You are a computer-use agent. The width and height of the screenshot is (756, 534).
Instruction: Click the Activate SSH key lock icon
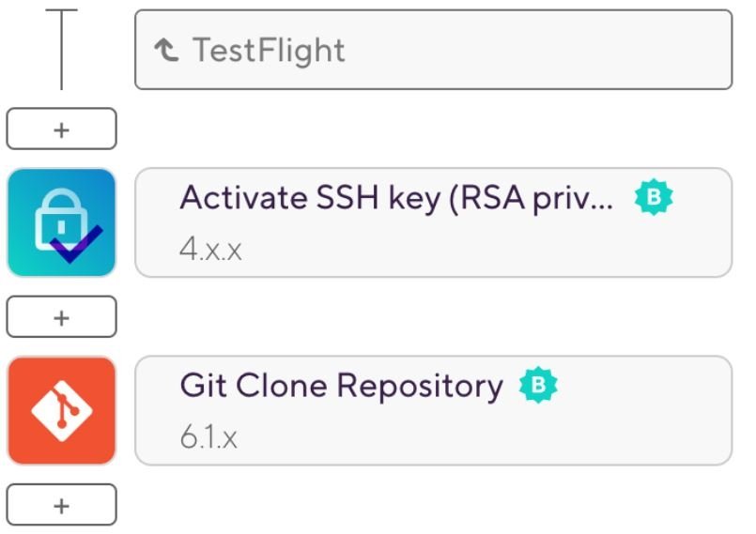pos(61,222)
